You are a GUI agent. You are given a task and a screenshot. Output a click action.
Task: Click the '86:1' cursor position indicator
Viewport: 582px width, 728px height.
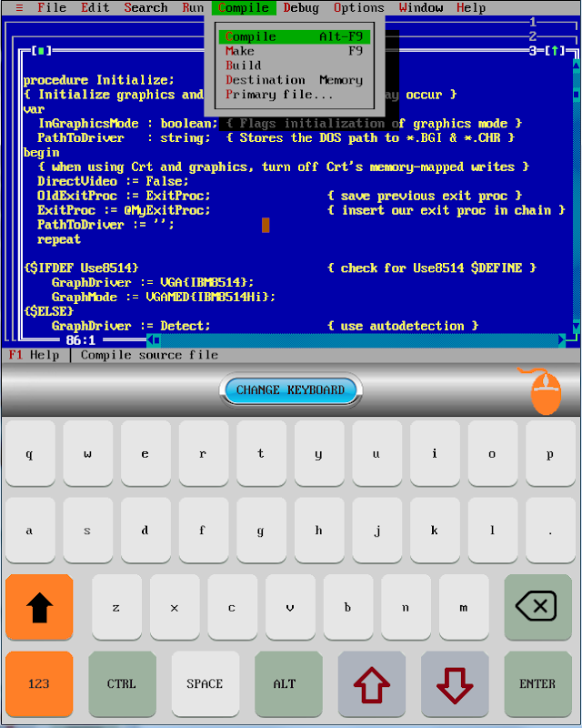tap(81, 340)
